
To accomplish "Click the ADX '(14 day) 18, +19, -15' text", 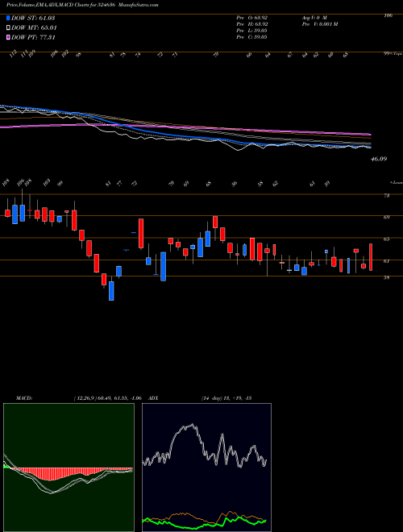I will 226,397.
